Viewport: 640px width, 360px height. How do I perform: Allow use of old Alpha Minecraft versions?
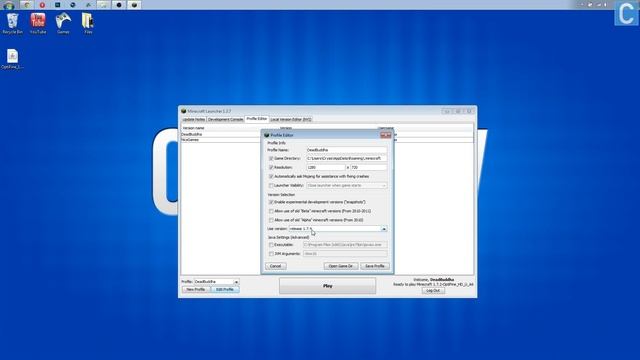(x=271, y=220)
